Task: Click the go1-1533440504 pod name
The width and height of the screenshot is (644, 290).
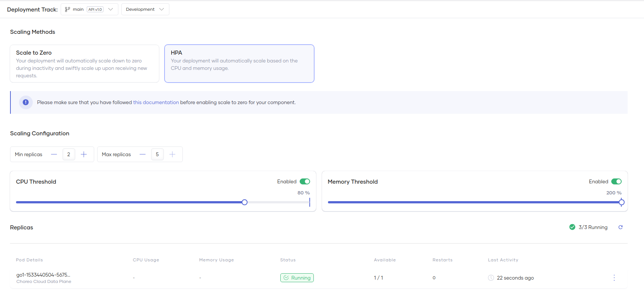Action: (43, 275)
